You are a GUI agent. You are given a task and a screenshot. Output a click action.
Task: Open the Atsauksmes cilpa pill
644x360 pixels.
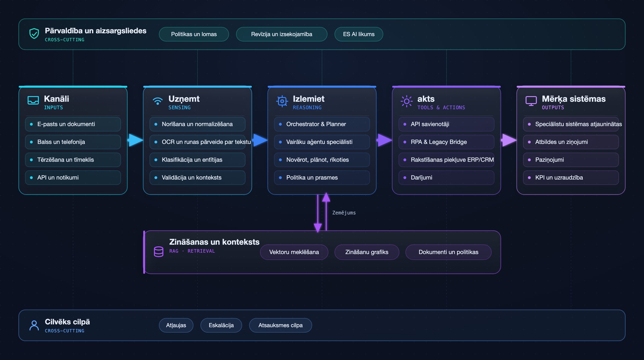[x=281, y=325]
